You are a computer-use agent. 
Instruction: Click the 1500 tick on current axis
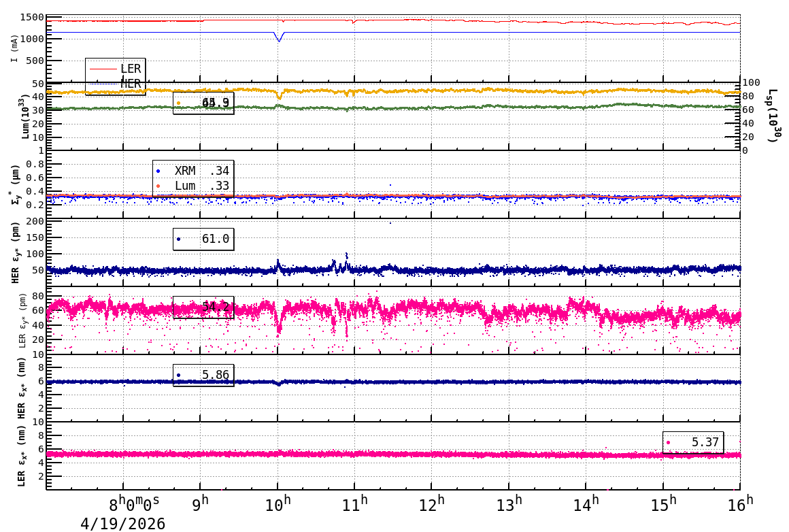pyautogui.click(x=31, y=17)
